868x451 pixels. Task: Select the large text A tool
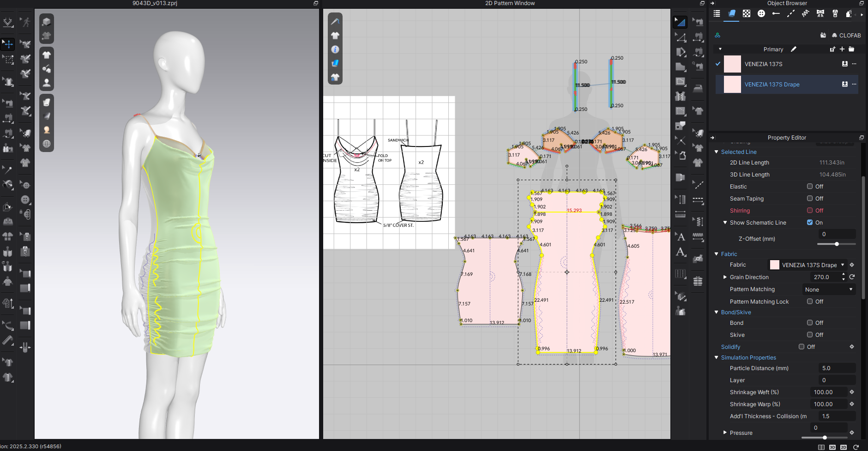coord(680,252)
